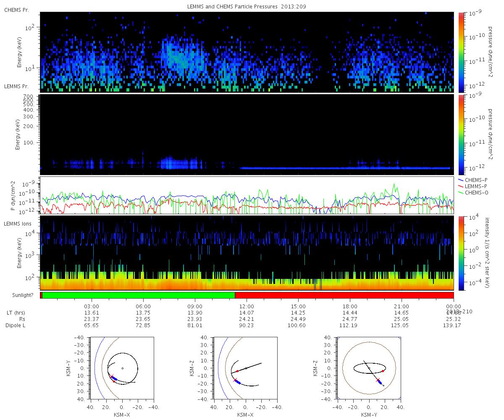
Task: Click the KSM-X vs KSM-Z orbit plot
Action: coord(245,368)
